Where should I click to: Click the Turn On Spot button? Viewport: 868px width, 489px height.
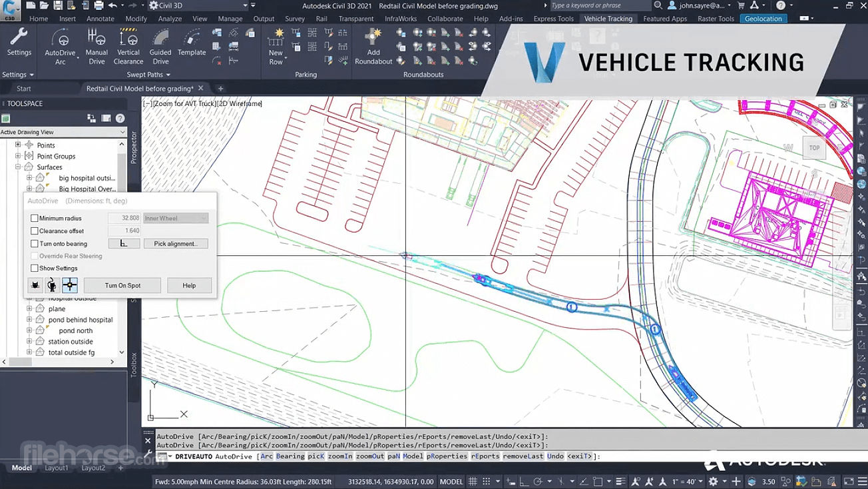pos(122,285)
